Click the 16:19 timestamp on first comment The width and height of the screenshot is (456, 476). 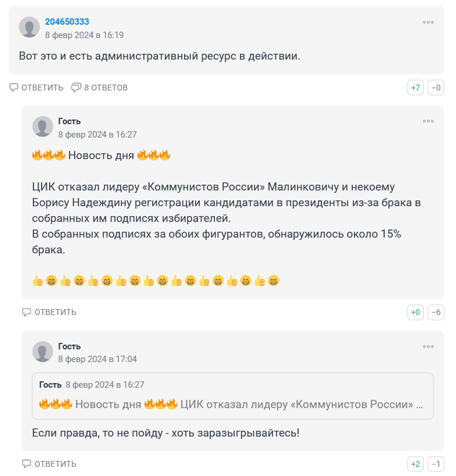pyautogui.click(x=84, y=35)
